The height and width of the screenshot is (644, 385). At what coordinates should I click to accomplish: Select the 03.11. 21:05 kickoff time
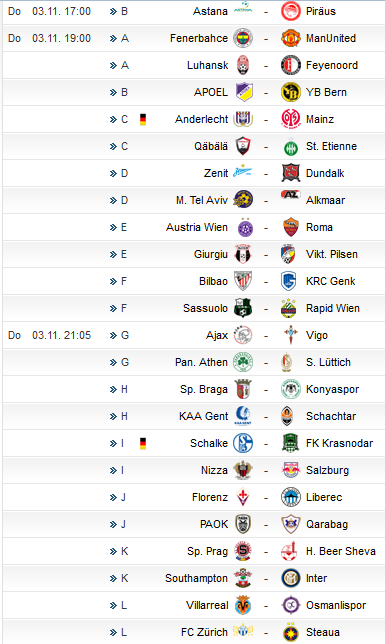pos(61,335)
